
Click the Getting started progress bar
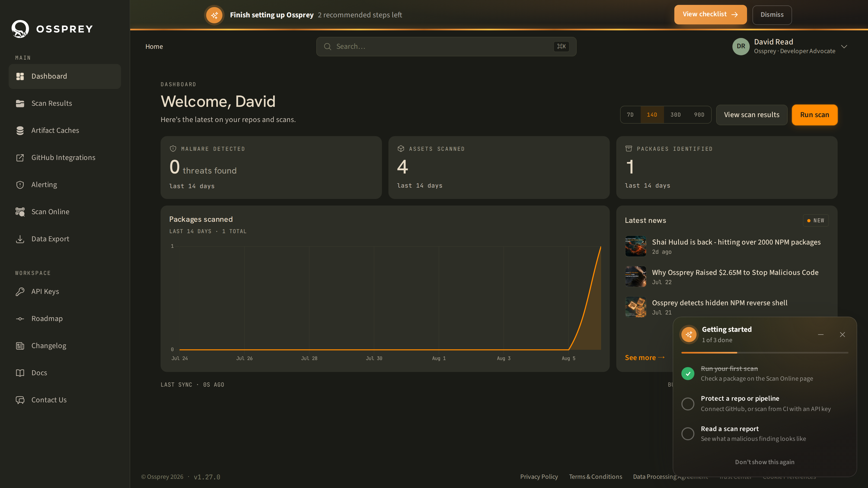coord(765,353)
